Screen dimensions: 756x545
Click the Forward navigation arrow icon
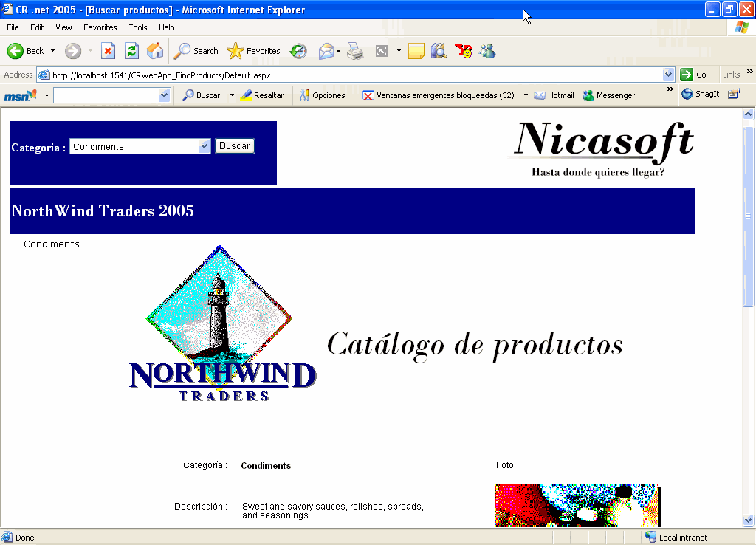[x=73, y=51]
